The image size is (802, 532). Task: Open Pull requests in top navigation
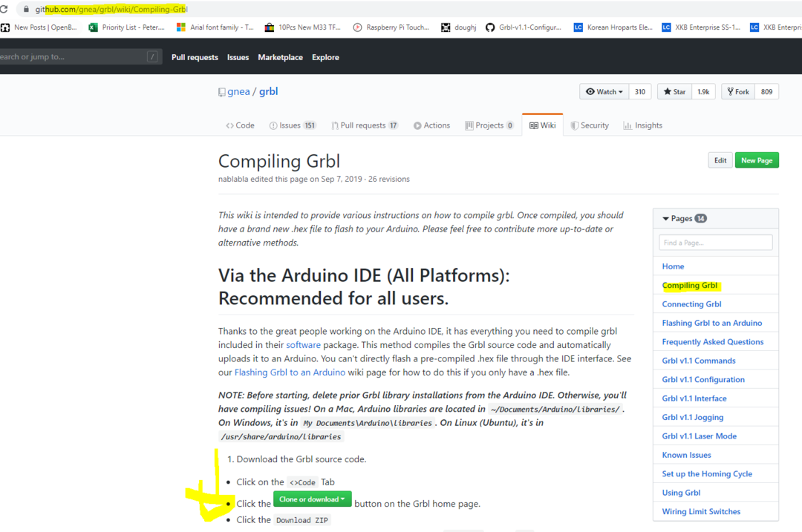(195, 57)
